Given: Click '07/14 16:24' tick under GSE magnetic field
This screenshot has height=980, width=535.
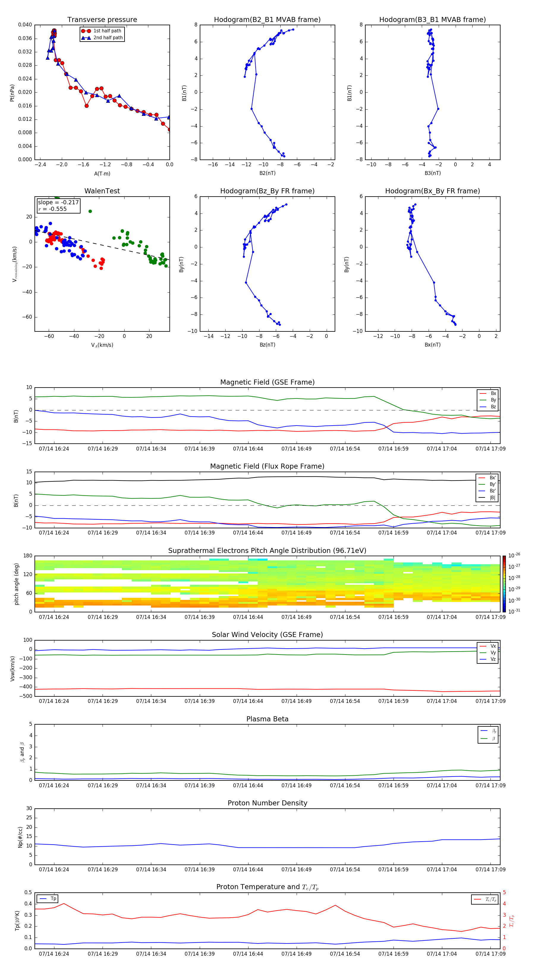Looking at the screenshot, I should pos(54,449).
